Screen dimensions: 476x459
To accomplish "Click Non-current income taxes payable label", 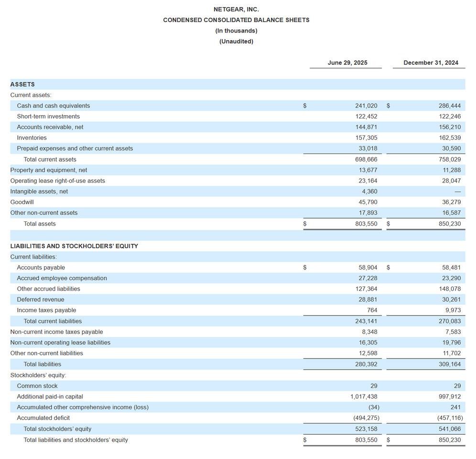I will pos(56,332).
